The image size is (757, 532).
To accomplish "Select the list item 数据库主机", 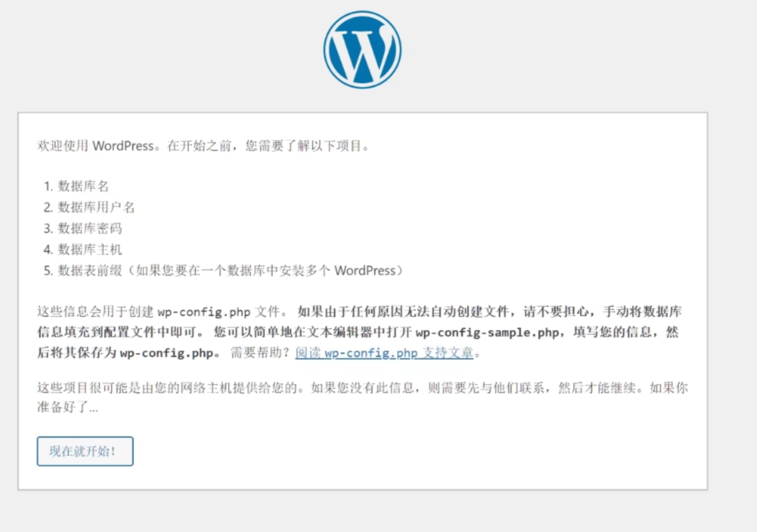I will click(90, 249).
